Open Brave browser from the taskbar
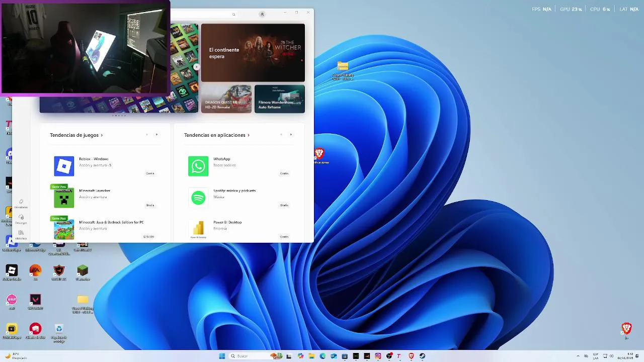 tap(411, 356)
